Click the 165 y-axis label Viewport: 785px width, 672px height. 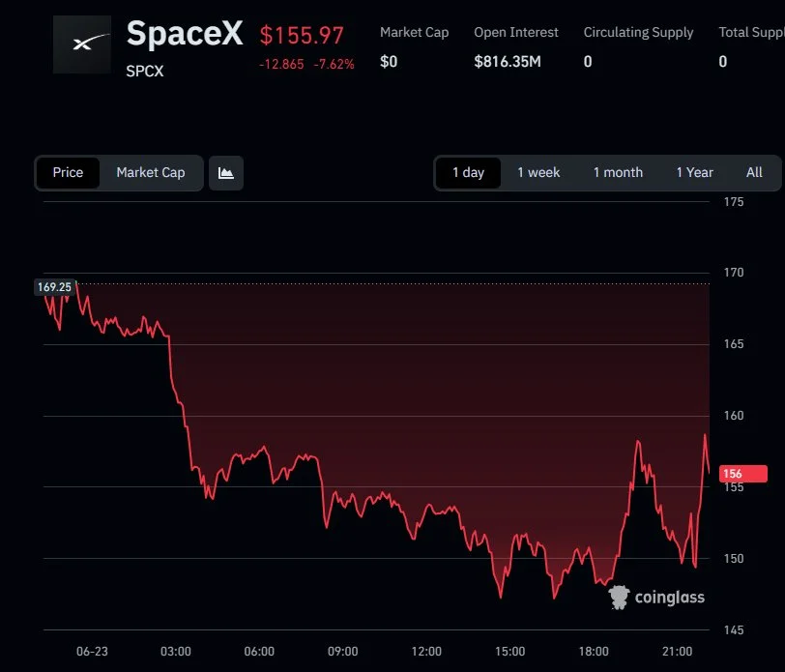(x=734, y=344)
